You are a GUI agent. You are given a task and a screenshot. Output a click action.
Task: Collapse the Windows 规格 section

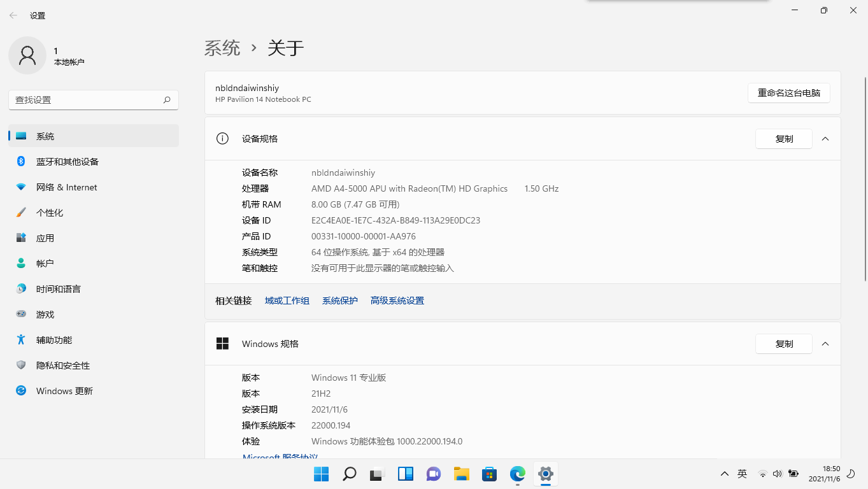click(825, 344)
